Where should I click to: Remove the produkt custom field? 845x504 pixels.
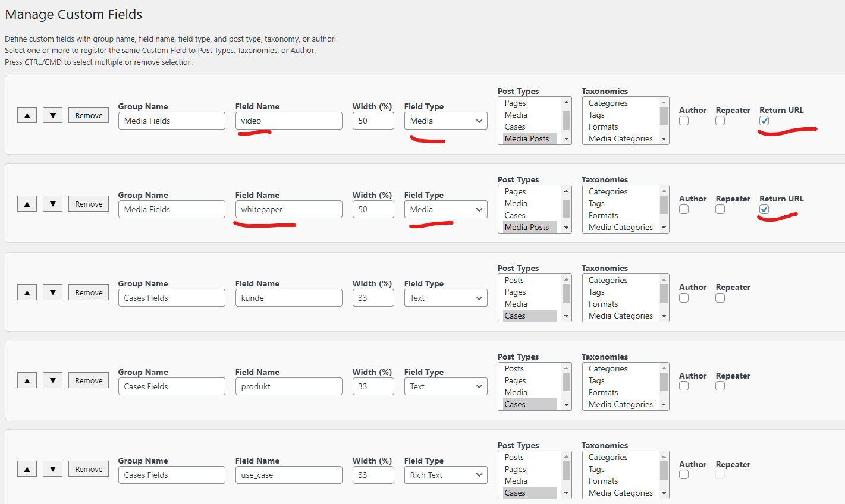click(x=89, y=380)
